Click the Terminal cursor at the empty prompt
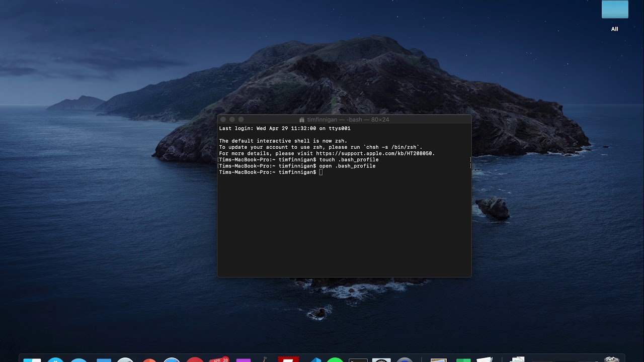 click(321, 172)
